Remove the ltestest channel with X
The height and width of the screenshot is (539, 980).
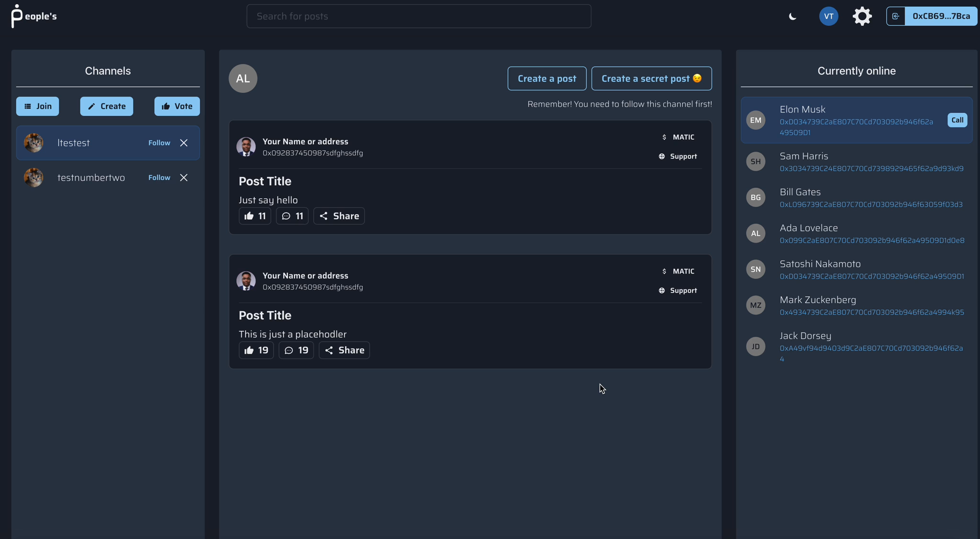pos(184,143)
